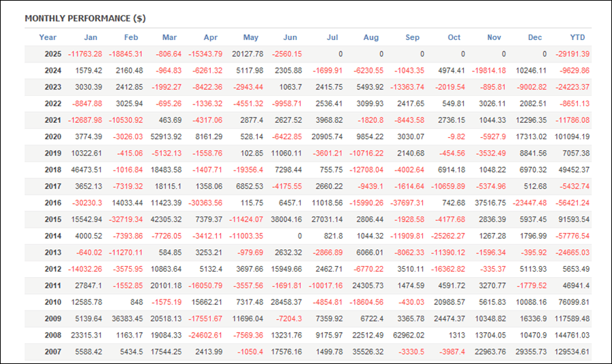Select the 2015 February value -32719.34
This screenshot has height=364, width=612.
126,219
